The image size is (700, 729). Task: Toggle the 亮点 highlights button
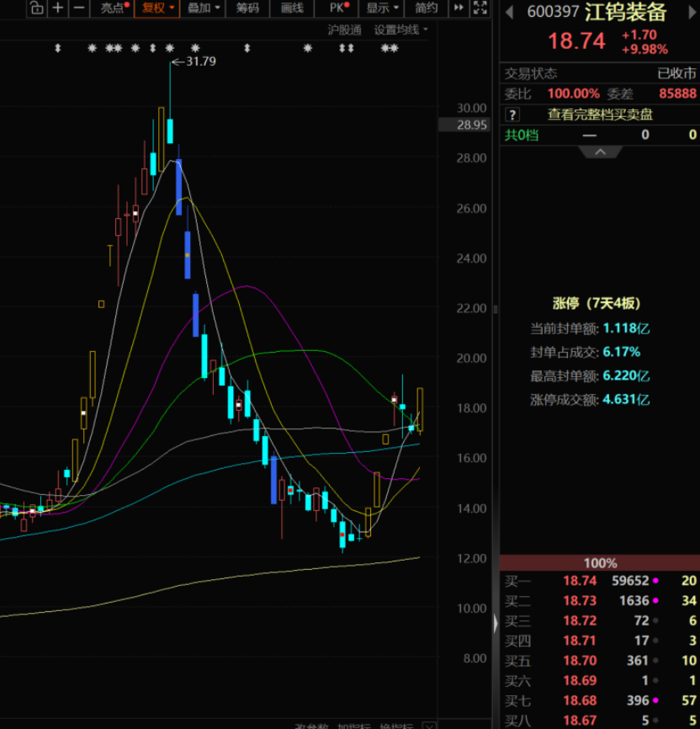coord(113,8)
